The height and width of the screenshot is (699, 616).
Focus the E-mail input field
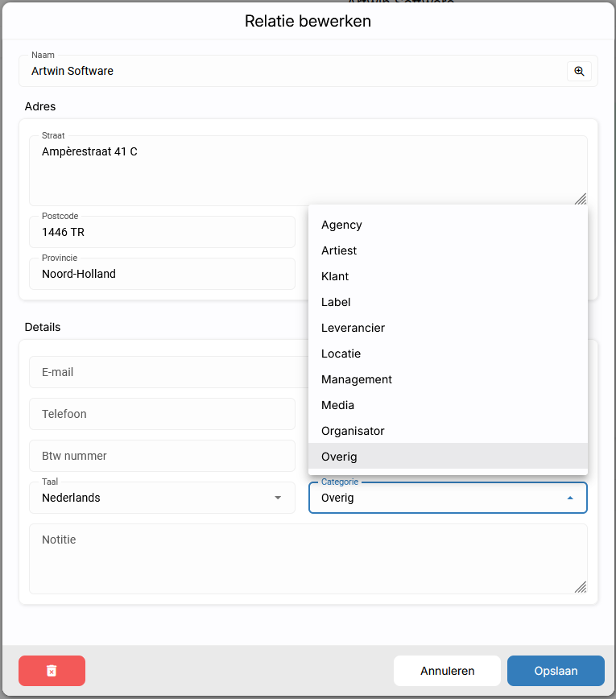coord(168,372)
